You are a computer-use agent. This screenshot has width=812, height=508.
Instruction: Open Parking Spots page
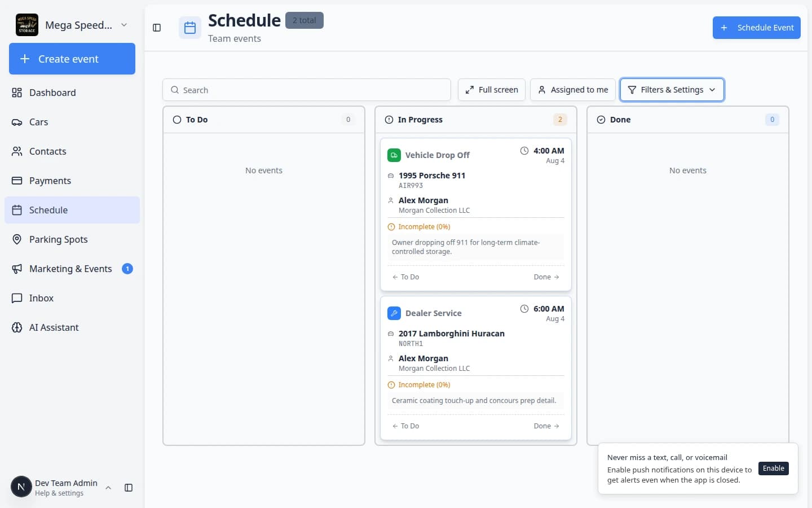[x=72, y=239]
